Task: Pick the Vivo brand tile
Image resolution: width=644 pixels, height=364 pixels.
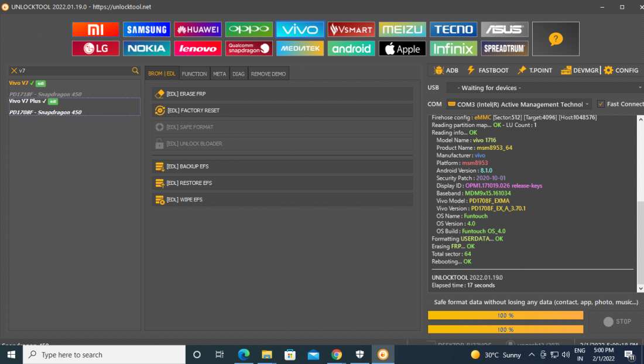Action: click(300, 29)
